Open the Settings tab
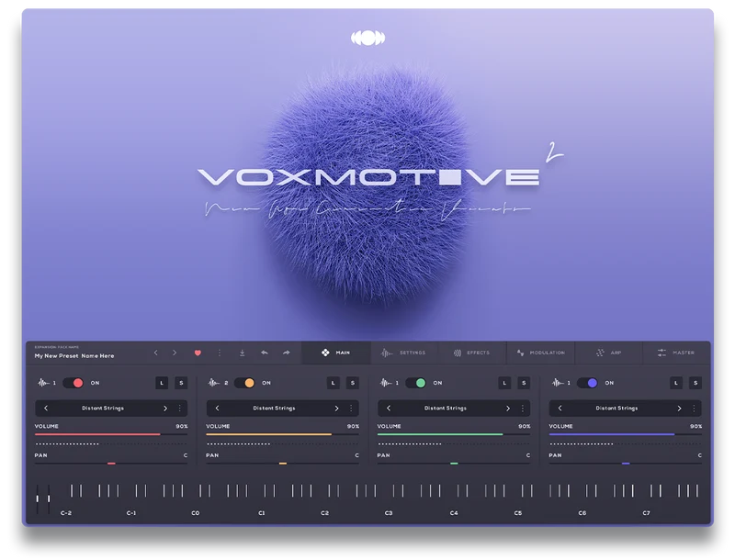The height and width of the screenshot is (560, 735). pos(404,353)
